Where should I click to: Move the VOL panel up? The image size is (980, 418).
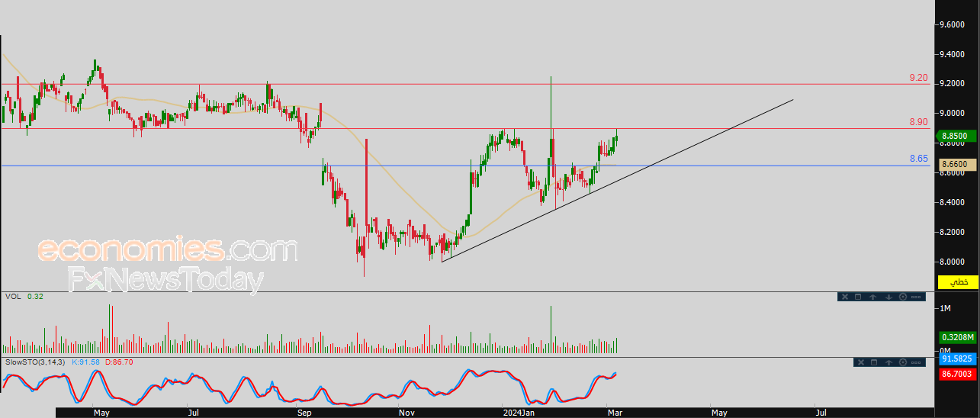pyautogui.click(x=872, y=297)
